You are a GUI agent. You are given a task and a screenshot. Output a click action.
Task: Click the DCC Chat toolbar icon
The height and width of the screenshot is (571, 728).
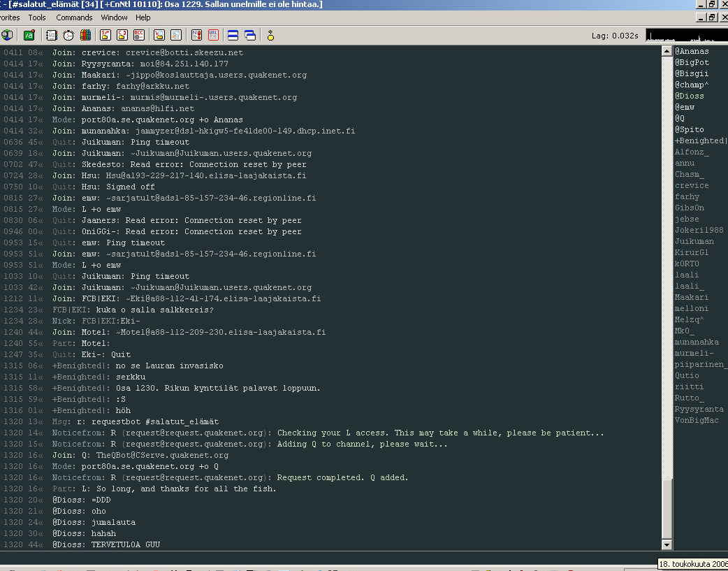[122, 36]
